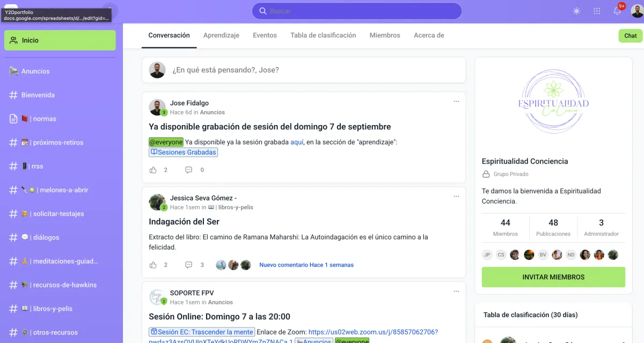Click the current user avatar beside the post field
Viewport: 644px width, 343px height.
tap(157, 70)
